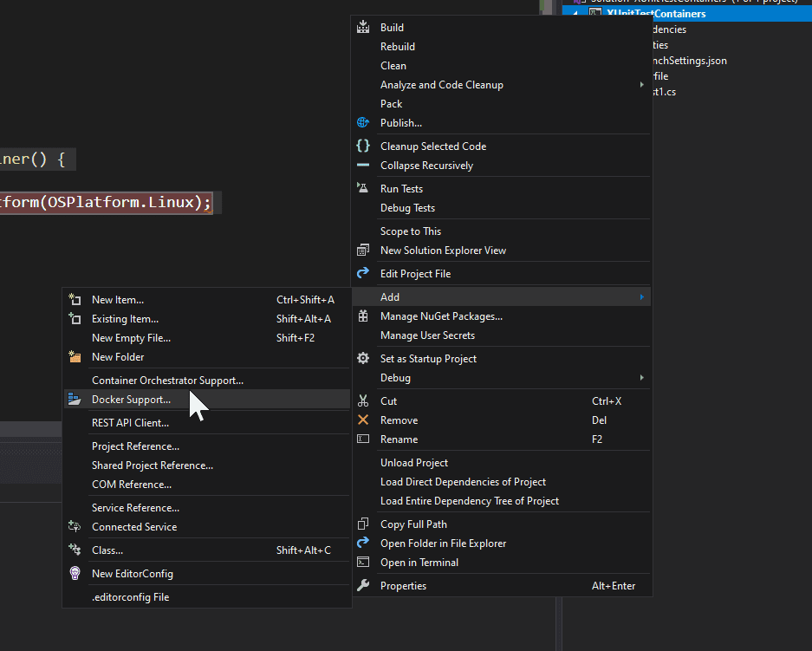Collapse the XUnitTestContainers project tree node
812x651 pixels.
576,15
